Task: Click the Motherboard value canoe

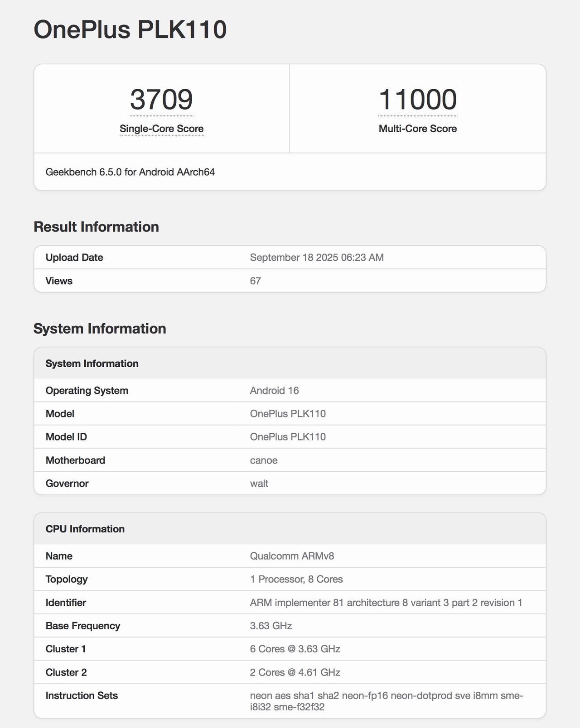Action: pyautogui.click(x=264, y=460)
